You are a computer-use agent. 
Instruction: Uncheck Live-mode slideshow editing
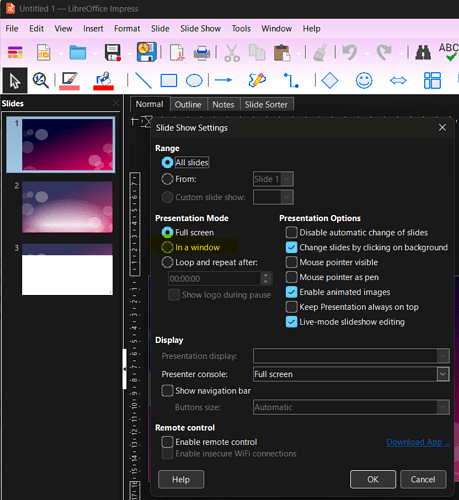coord(291,322)
